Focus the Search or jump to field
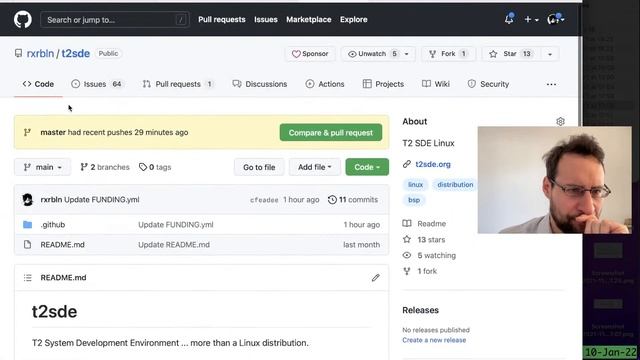 [x=115, y=20]
